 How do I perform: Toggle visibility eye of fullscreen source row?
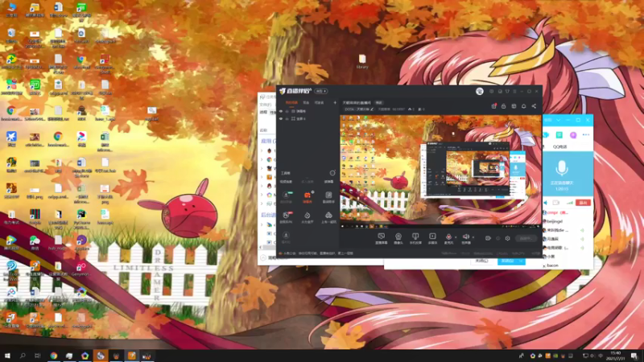point(281,118)
